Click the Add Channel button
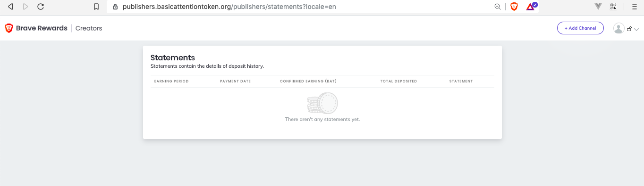Screen dimensions: 644x186 (580, 28)
